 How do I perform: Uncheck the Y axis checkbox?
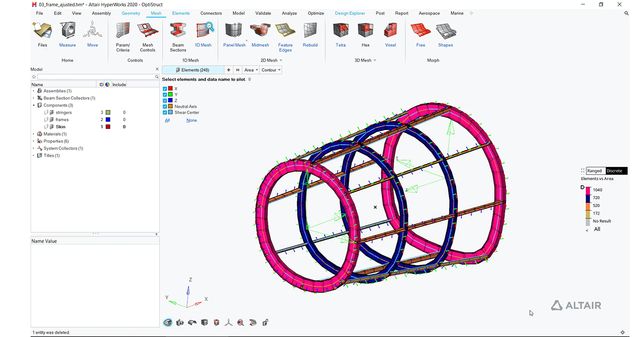[165, 94]
